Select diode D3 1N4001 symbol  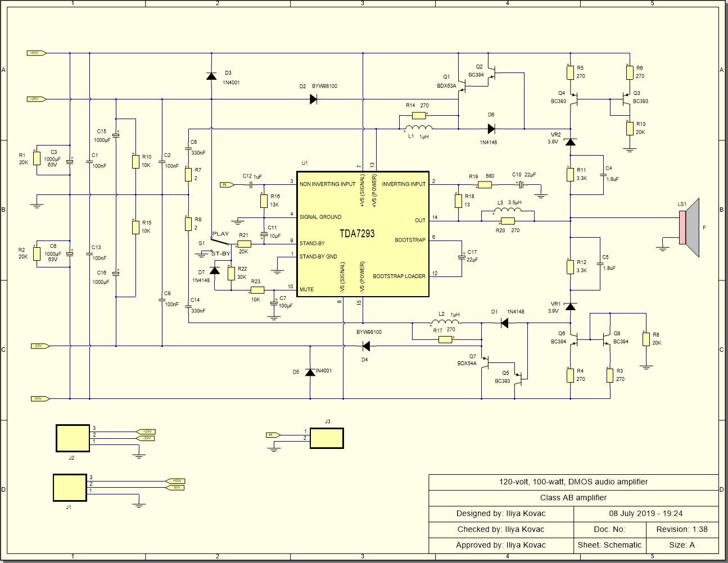(x=211, y=76)
